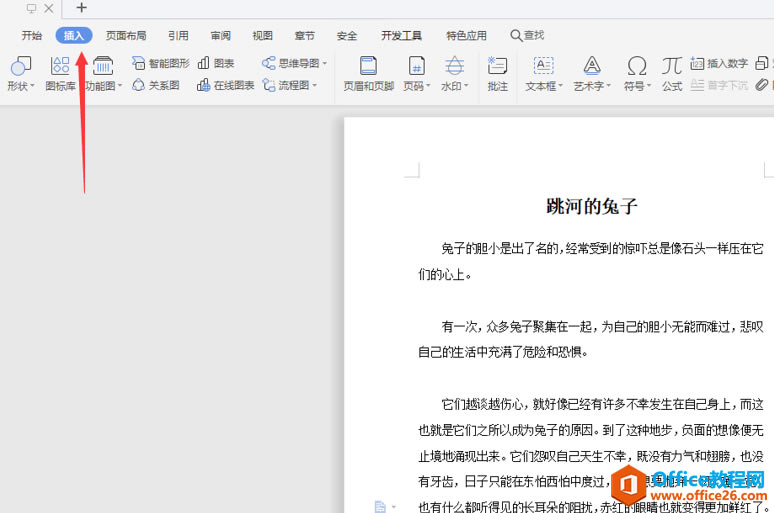774x513 pixels.
Task: Open the 安全 tab
Action: [347, 36]
